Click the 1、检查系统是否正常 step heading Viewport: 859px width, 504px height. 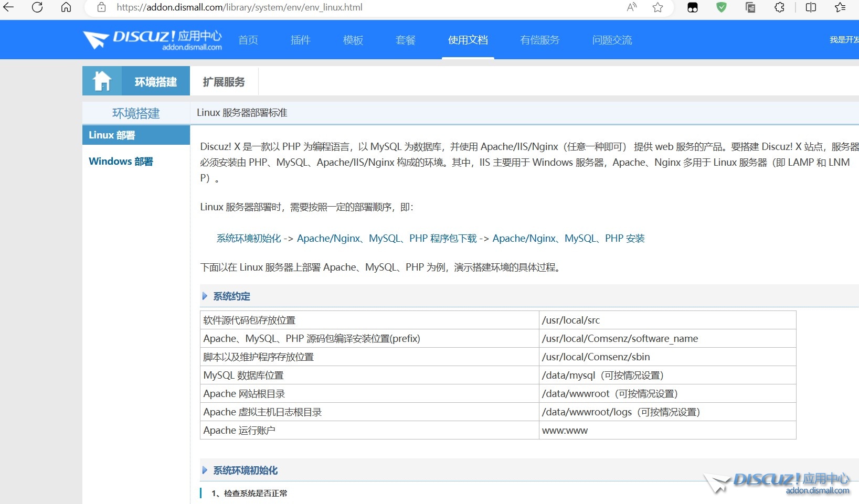click(249, 494)
